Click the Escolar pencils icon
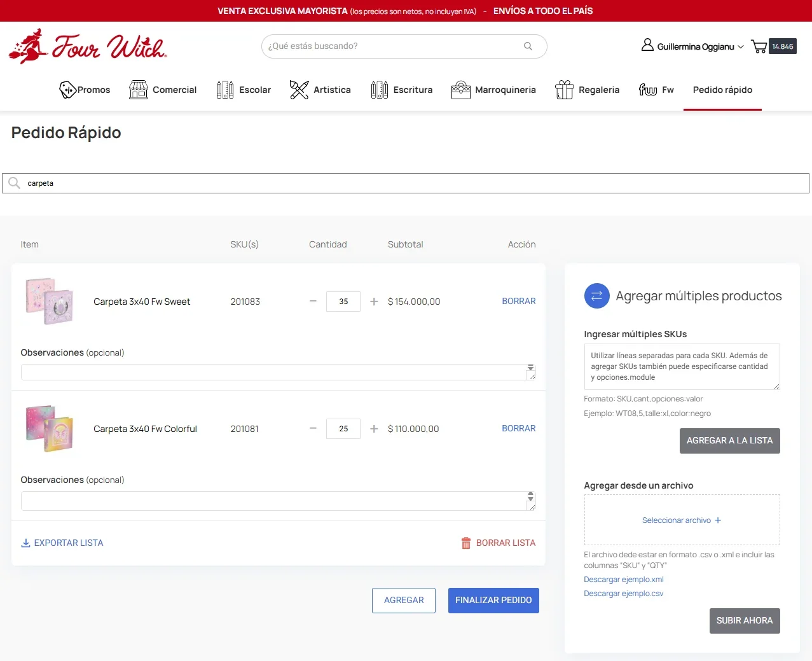Image resolution: width=812 pixels, height=661 pixels. point(225,90)
